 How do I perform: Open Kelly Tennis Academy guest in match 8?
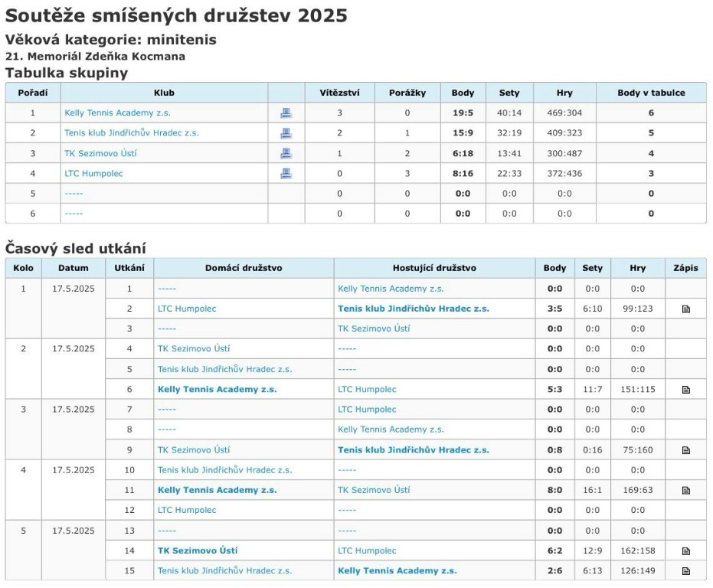click(x=391, y=430)
